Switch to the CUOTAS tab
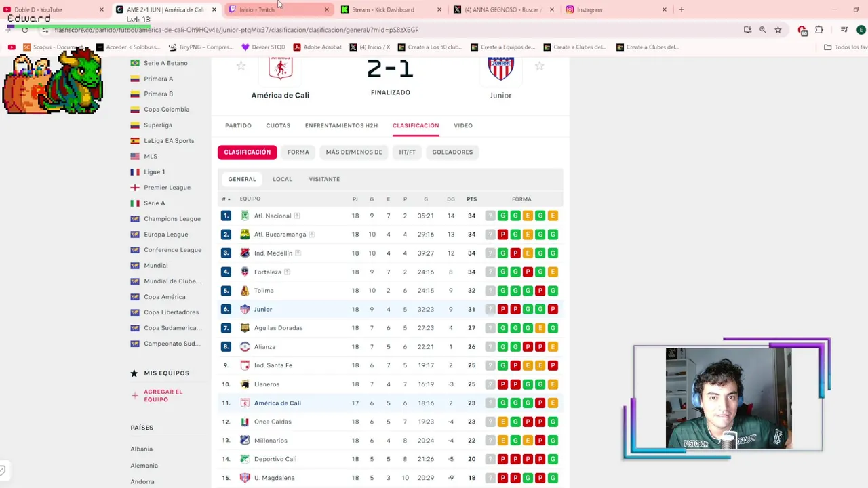This screenshot has height=488, width=868. pyautogui.click(x=278, y=125)
